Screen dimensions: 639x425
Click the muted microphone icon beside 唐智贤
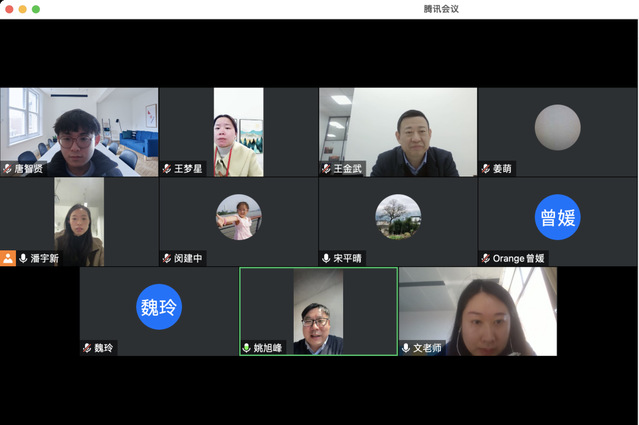click(x=8, y=169)
